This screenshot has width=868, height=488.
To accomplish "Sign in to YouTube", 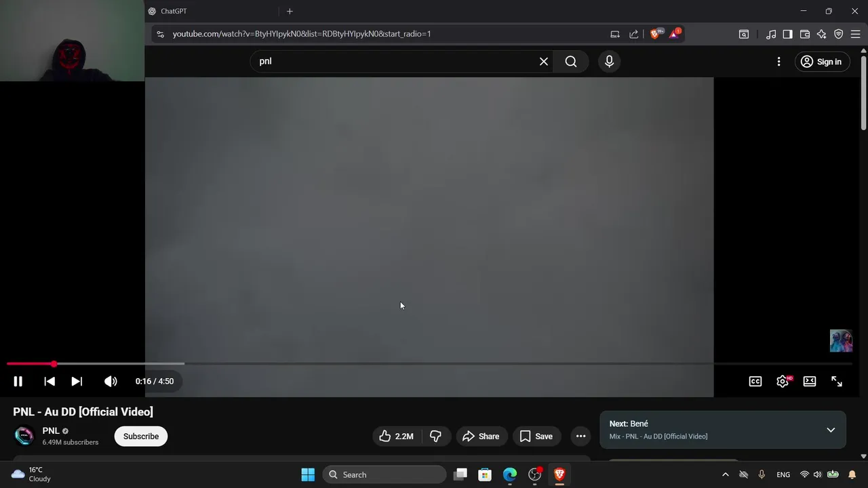I will 822,62.
